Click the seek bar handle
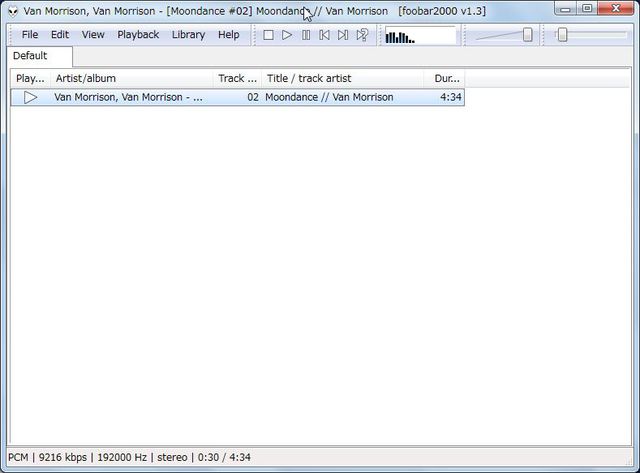640x473 pixels. 562,35
